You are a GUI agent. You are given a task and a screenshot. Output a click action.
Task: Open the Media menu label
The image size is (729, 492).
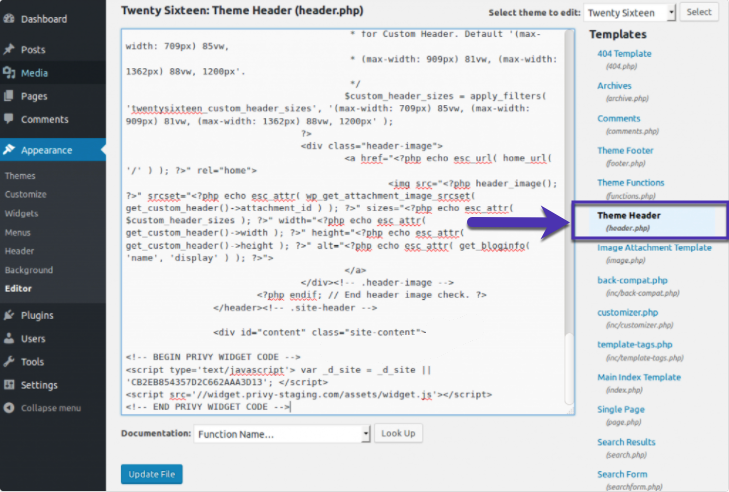tap(34, 73)
